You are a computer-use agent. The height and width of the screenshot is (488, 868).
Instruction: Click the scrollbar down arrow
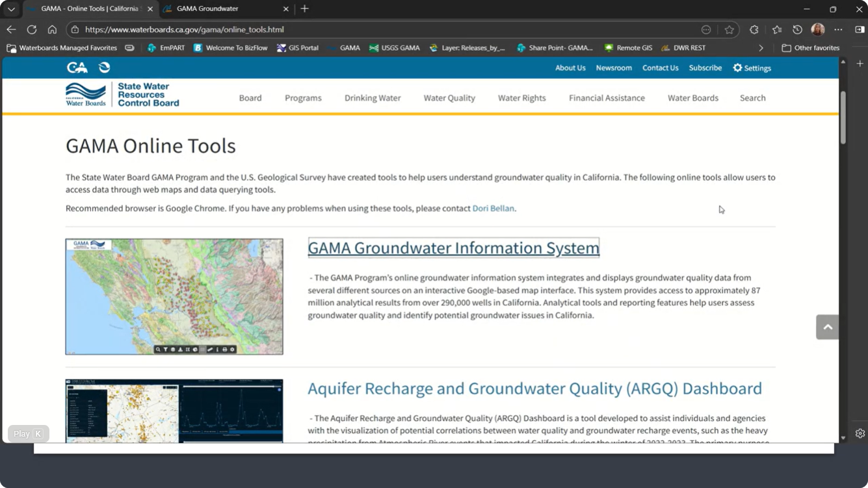(x=843, y=437)
